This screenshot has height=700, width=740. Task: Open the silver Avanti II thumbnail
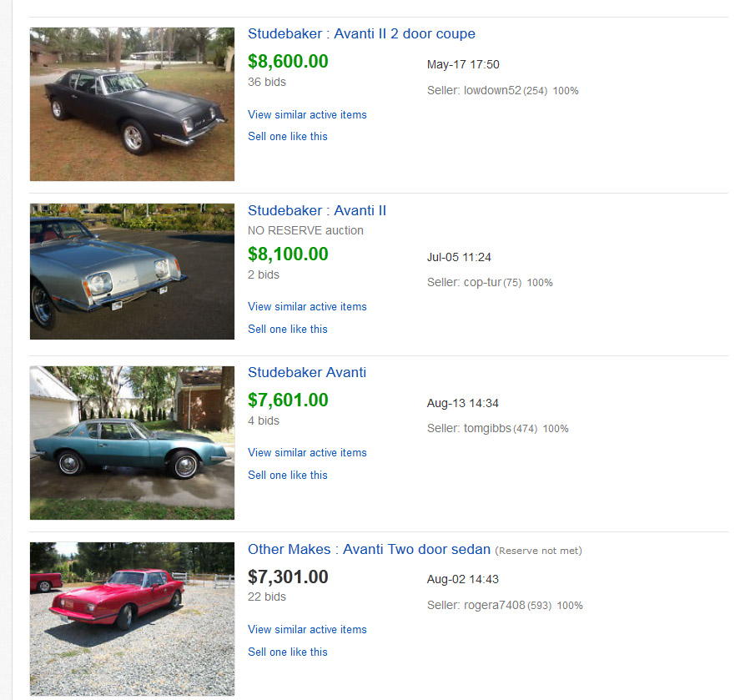coord(132,271)
